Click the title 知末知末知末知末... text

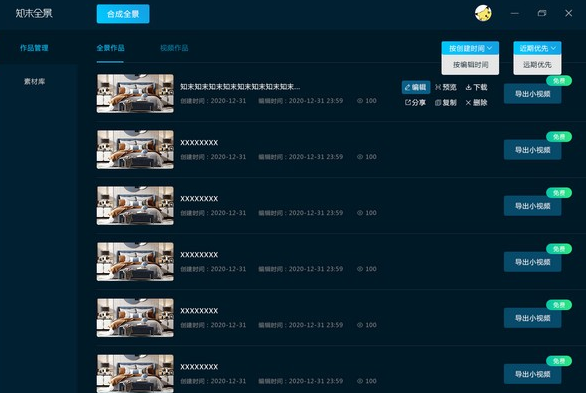point(240,87)
